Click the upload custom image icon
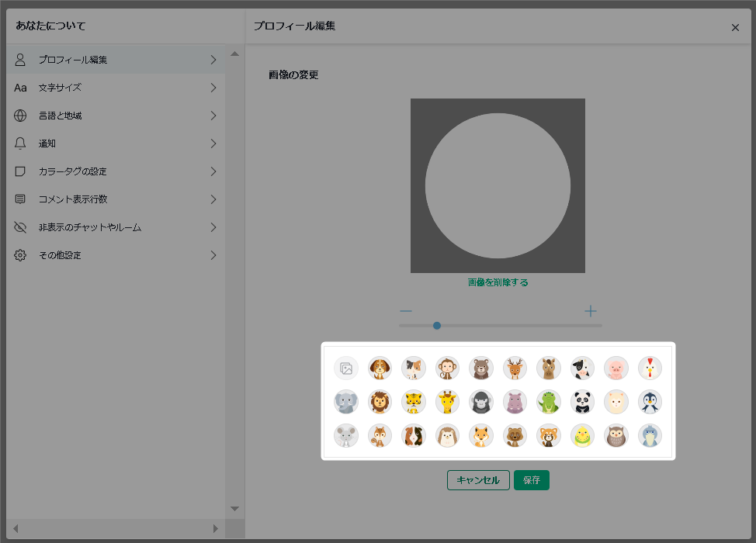Viewport: 756px width, 543px height. click(x=346, y=368)
